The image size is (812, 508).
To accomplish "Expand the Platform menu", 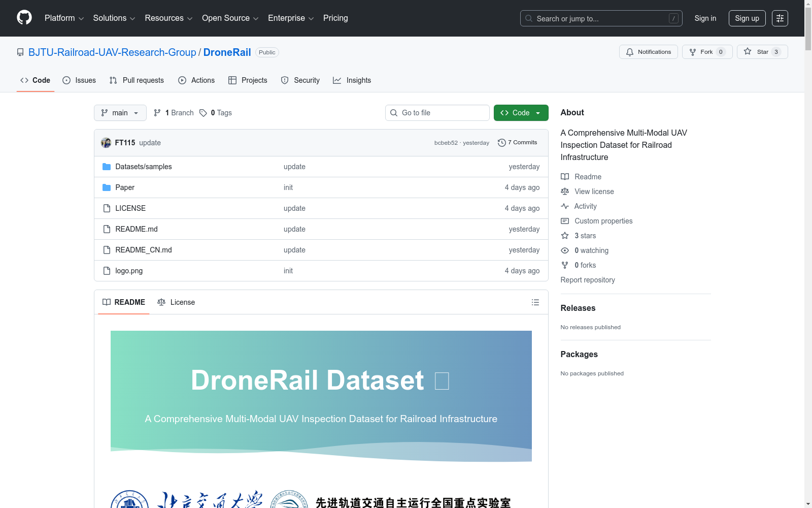I will pos(64,18).
